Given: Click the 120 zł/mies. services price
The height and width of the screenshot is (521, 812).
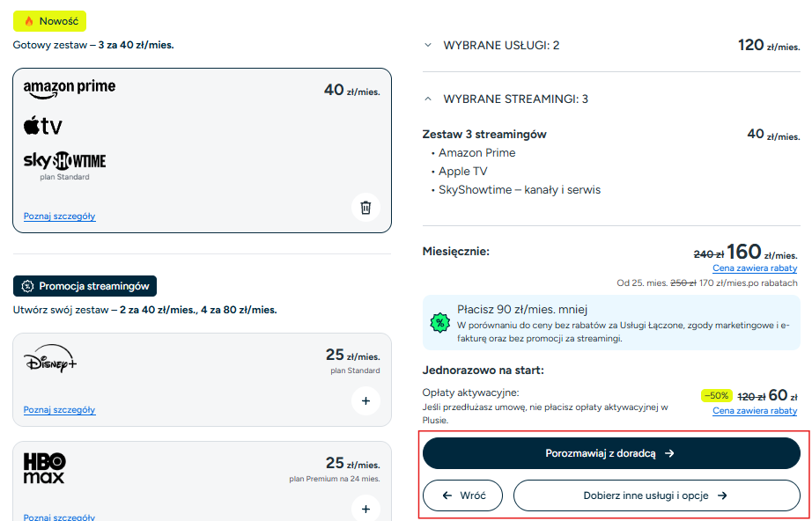Looking at the screenshot, I should click(x=769, y=46).
